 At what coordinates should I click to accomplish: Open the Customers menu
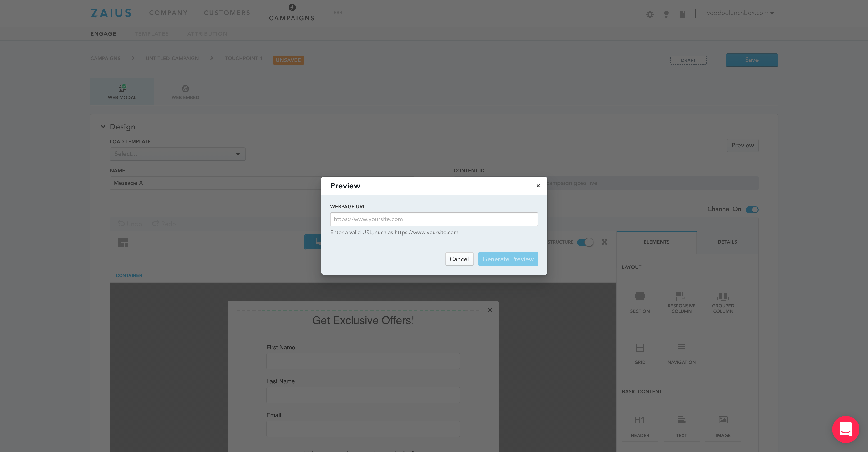(227, 13)
